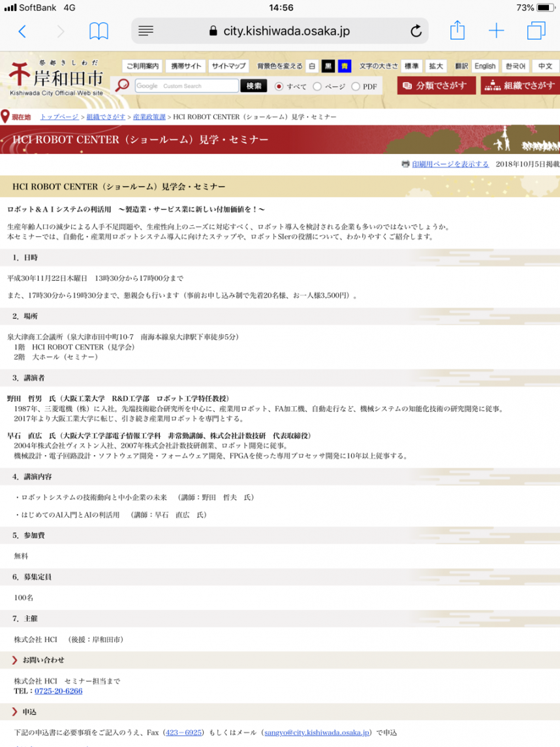560x747 pixels.
Task: Open the ご利用案内 menu item
Action: tap(142, 66)
